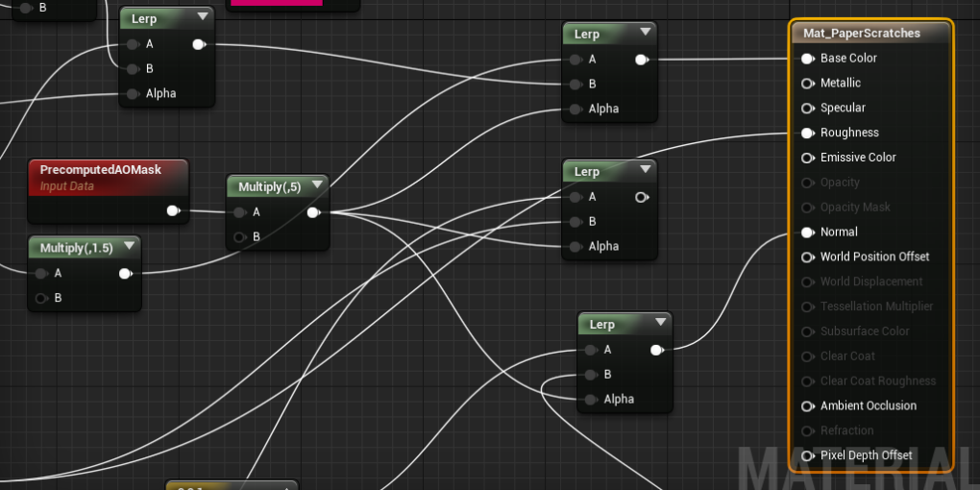The height and width of the screenshot is (490, 980).
Task: Click Alpha pin of Lerp feeding Normal
Action: [x=590, y=400]
